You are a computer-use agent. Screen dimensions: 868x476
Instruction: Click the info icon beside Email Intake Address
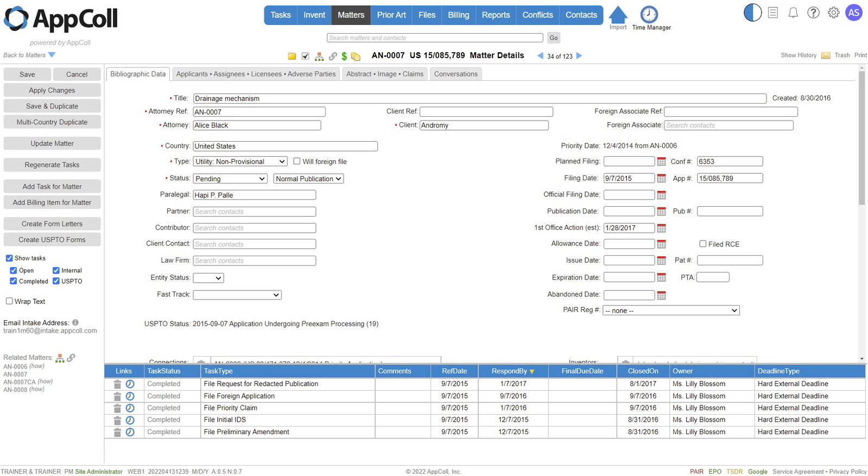pos(75,322)
